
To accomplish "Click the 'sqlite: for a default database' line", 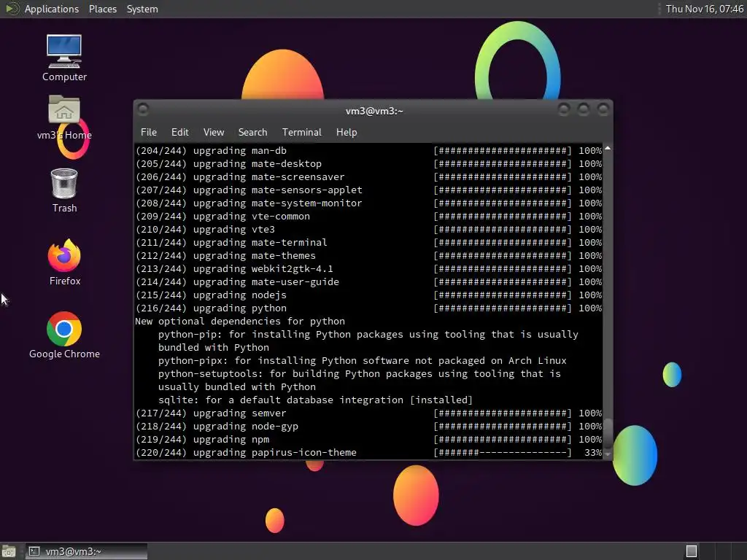I will point(315,400).
